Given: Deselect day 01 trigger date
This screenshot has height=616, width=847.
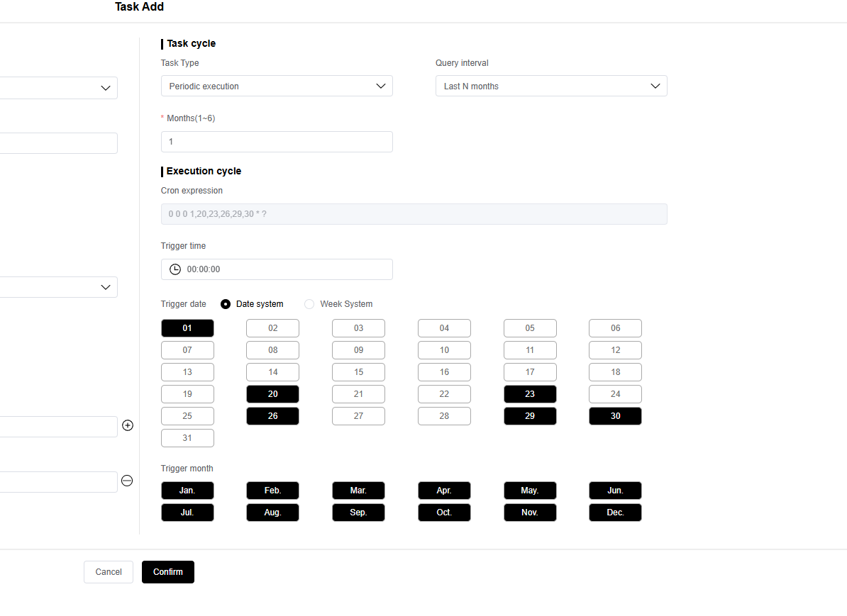Looking at the screenshot, I should pyautogui.click(x=187, y=328).
